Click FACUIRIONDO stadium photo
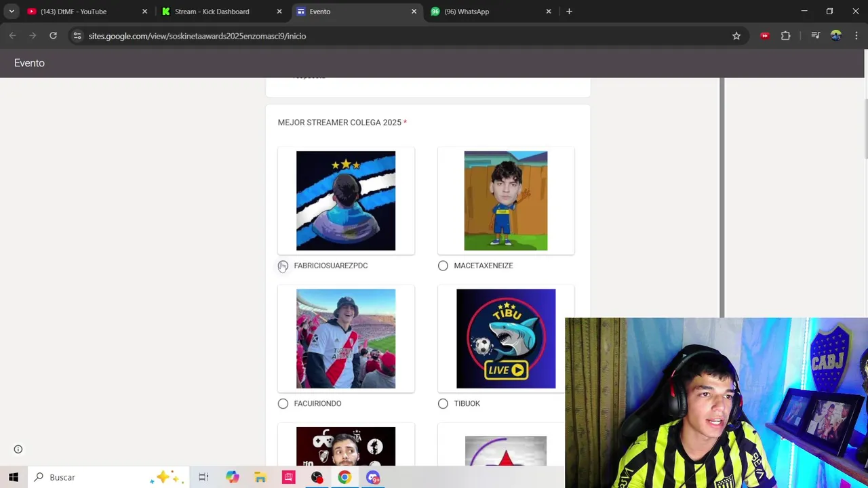Viewport: 868px width, 488px height. click(x=346, y=339)
